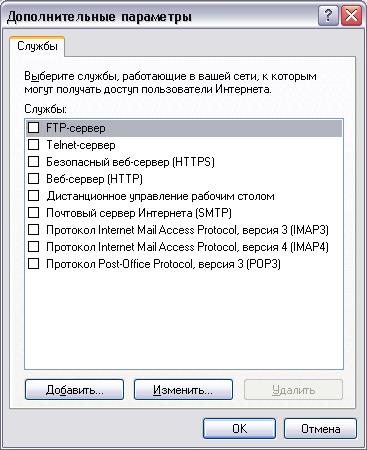The image size is (367, 450).
Task: Cancel with the Отмена button
Action: click(x=320, y=429)
